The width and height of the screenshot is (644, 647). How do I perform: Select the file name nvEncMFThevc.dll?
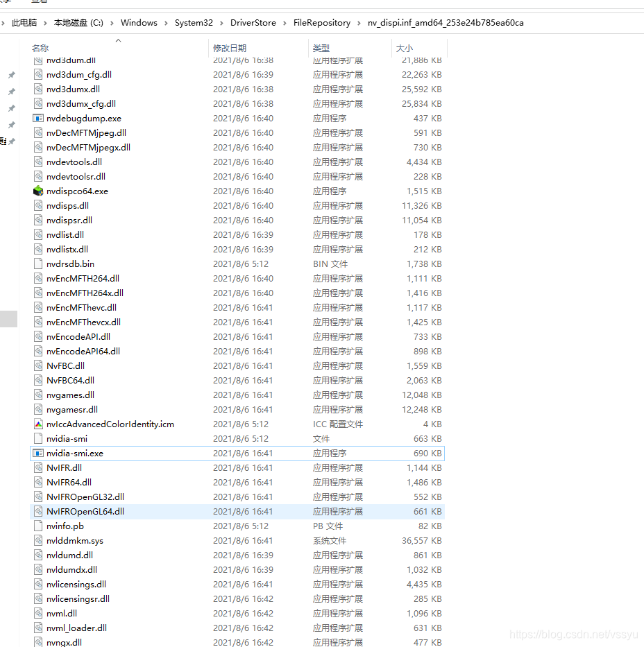point(81,308)
